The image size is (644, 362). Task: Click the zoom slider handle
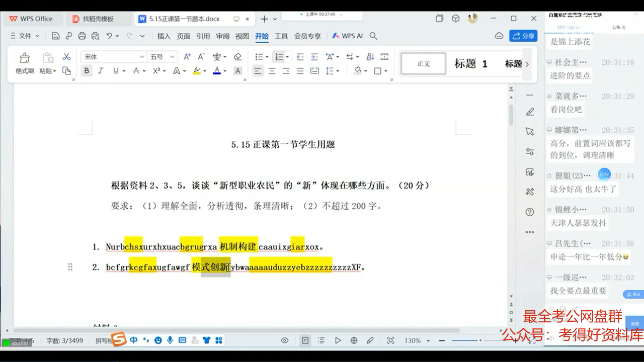click(480, 340)
